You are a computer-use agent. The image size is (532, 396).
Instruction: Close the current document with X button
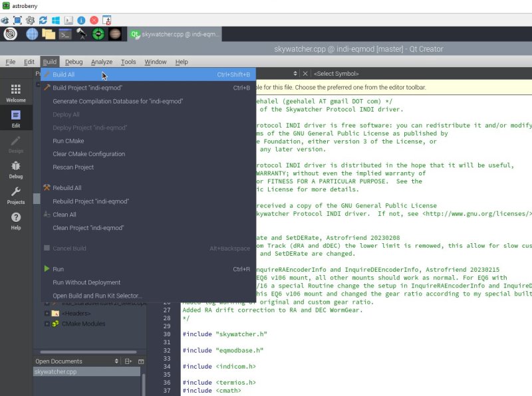305,74
